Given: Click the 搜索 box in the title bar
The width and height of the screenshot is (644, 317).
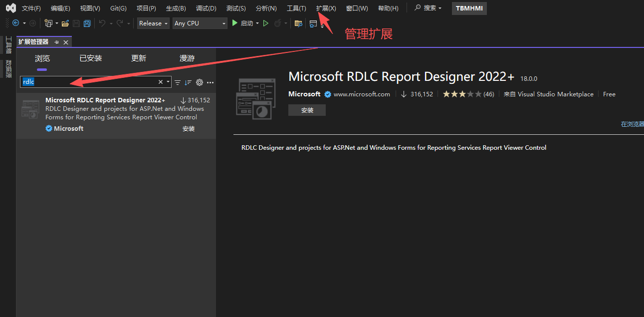Looking at the screenshot, I should click(x=429, y=8).
